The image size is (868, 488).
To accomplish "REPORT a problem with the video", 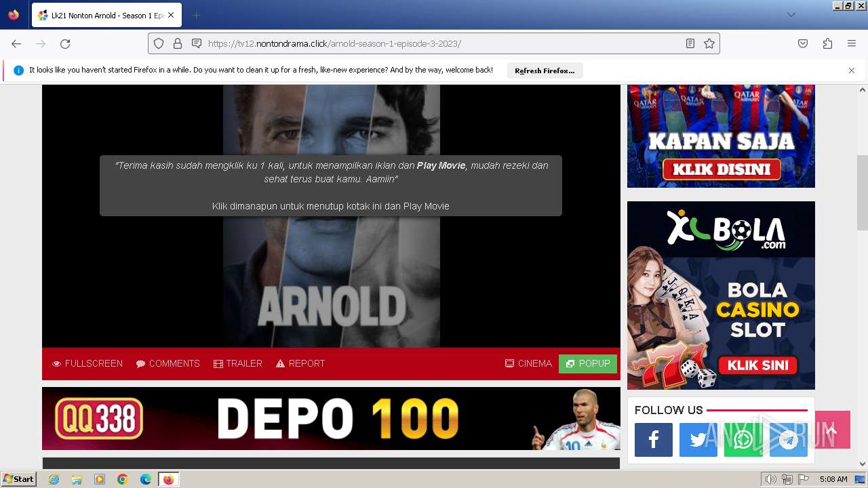I will click(x=300, y=364).
